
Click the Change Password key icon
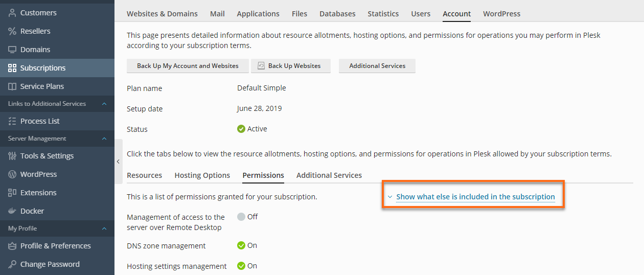[x=12, y=264]
